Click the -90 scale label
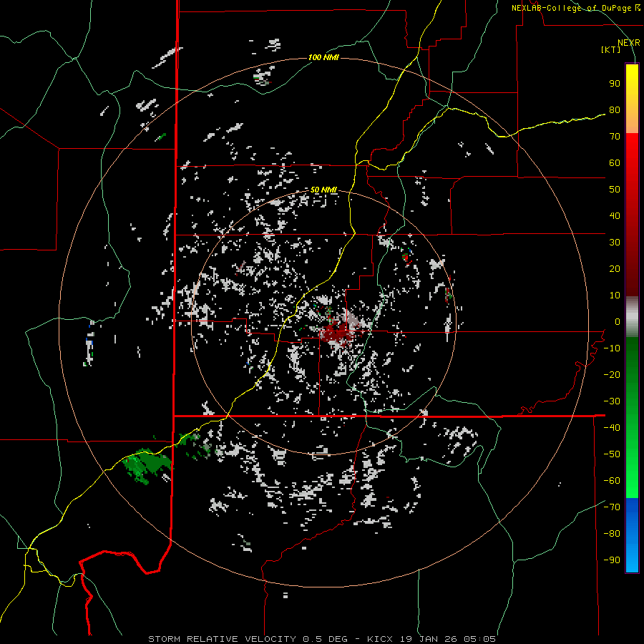 click(612, 560)
